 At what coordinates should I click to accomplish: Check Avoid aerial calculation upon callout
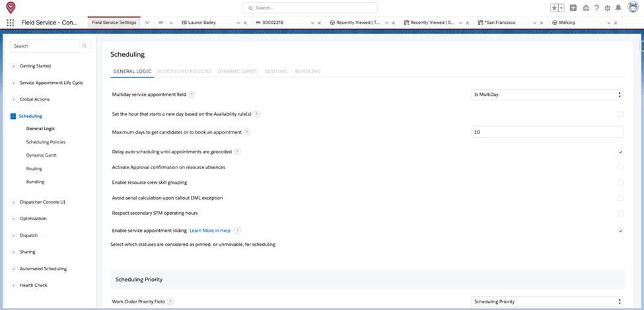621,198
